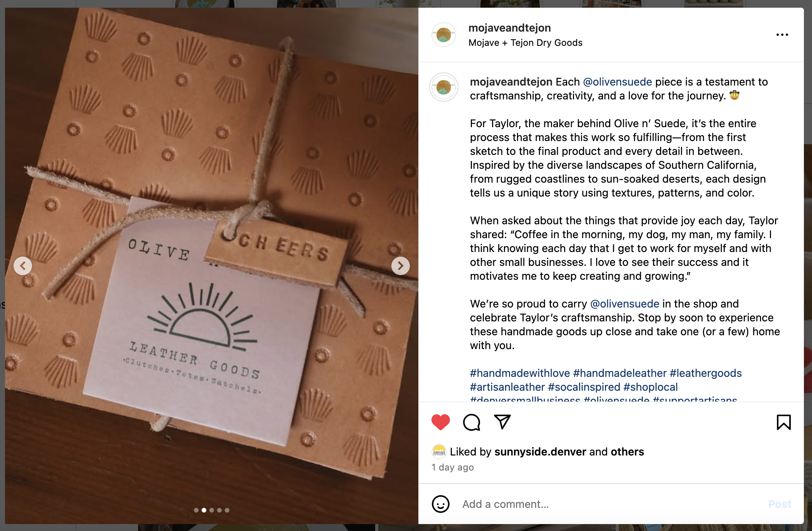Open the #handmadewithlove hashtag
Image resolution: width=812 pixels, height=531 pixels.
pyautogui.click(x=520, y=373)
